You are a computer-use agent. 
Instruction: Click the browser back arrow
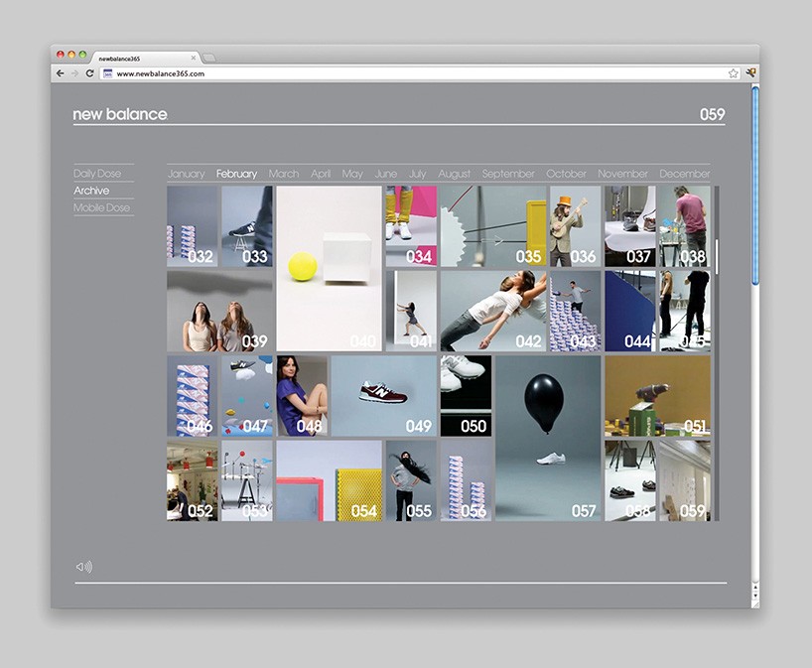[x=61, y=73]
